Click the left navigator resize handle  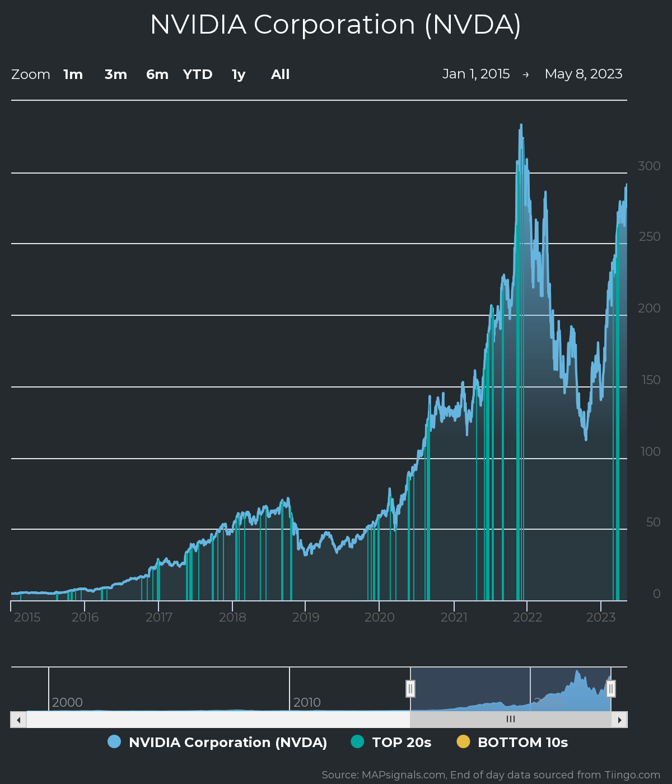(410, 689)
